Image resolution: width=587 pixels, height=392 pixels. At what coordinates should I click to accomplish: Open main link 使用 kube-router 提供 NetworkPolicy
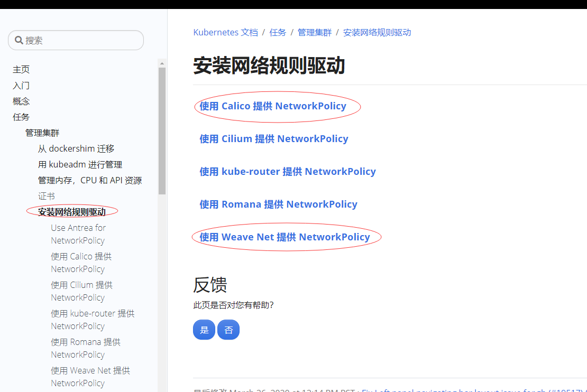tap(288, 172)
